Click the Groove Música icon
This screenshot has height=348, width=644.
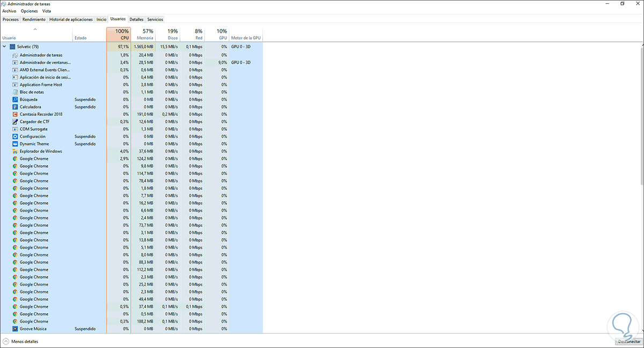15,329
